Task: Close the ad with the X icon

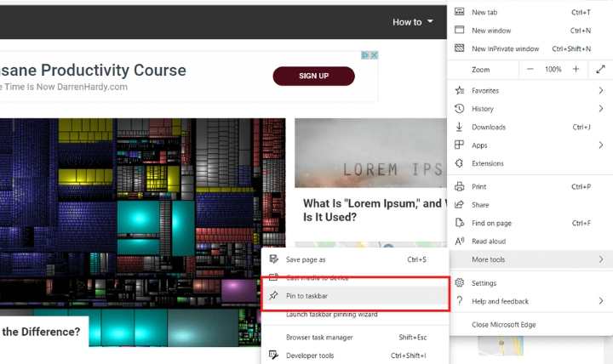Action: [x=374, y=55]
